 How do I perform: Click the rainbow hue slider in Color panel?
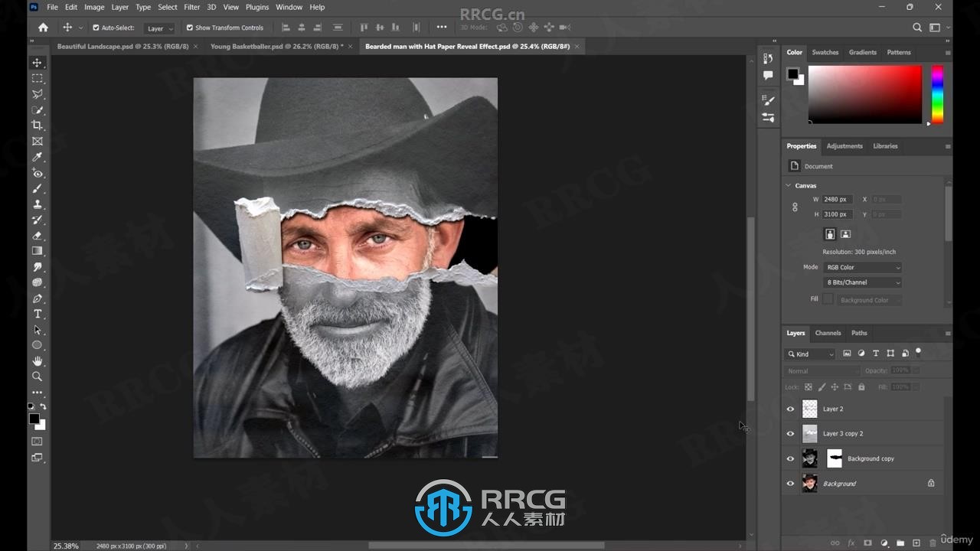[936, 93]
